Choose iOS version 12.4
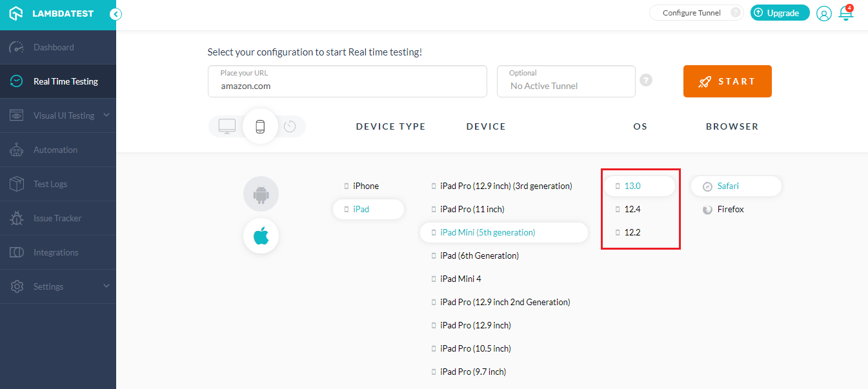The image size is (868, 389). [632, 209]
